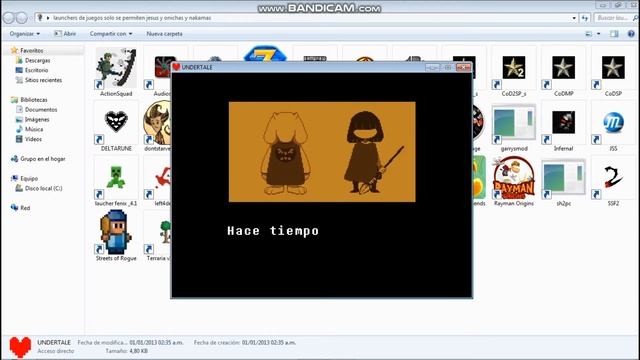Select the sh2pc shortcut icon
Image resolution: width=640 pixels, height=360 pixels.
coord(564,178)
